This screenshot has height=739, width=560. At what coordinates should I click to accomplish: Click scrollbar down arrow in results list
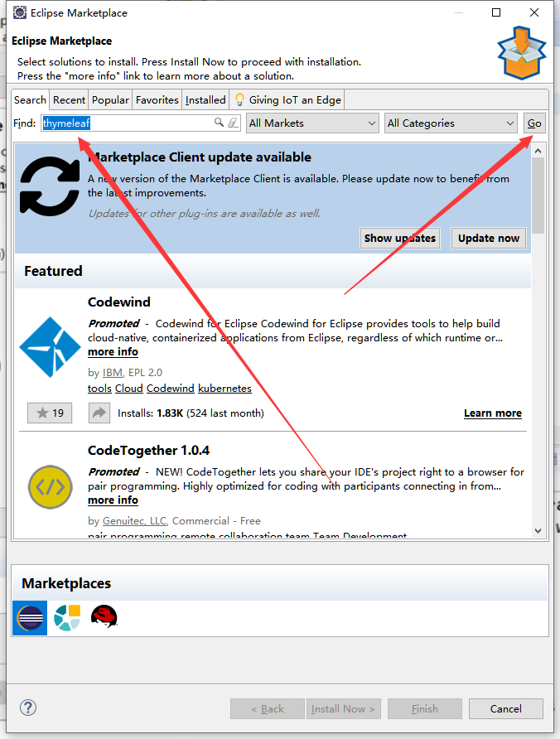click(x=538, y=531)
